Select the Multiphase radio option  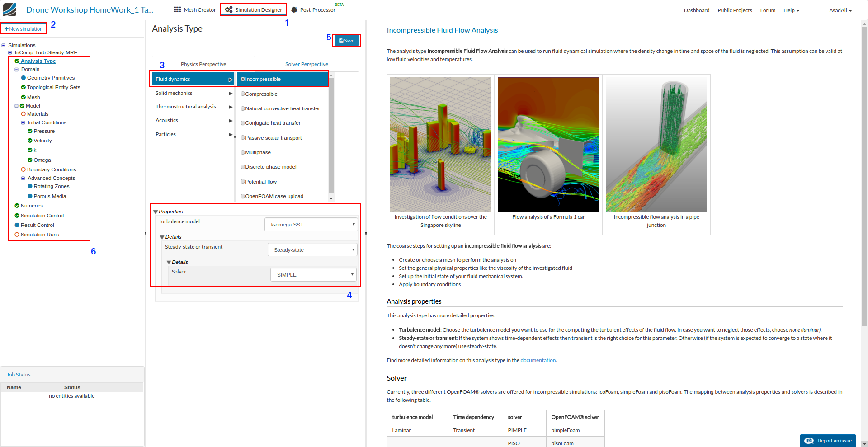tap(243, 152)
